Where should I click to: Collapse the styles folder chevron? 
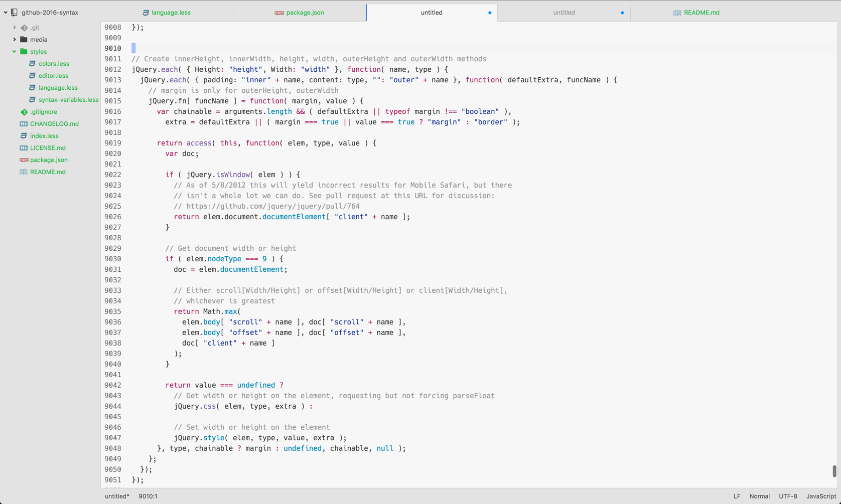click(15, 52)
